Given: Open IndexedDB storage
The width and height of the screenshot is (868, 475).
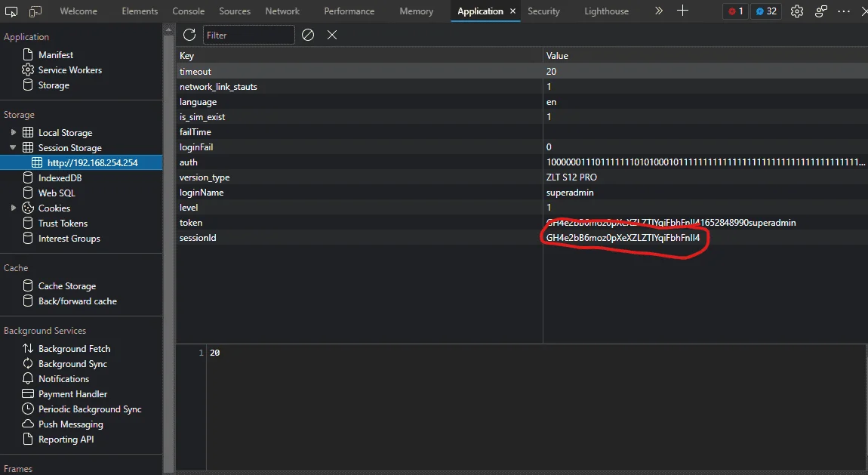Looking at the screenshot, I should [60, 177].
